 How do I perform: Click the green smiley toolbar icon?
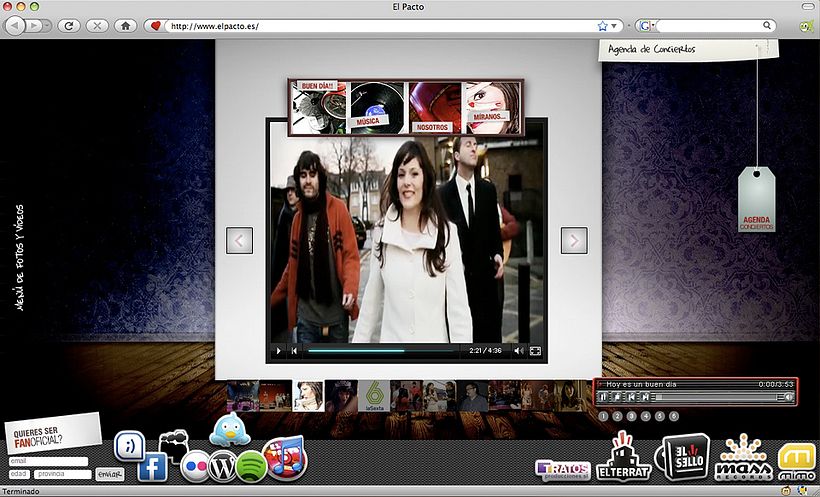[x=807, y=25]
